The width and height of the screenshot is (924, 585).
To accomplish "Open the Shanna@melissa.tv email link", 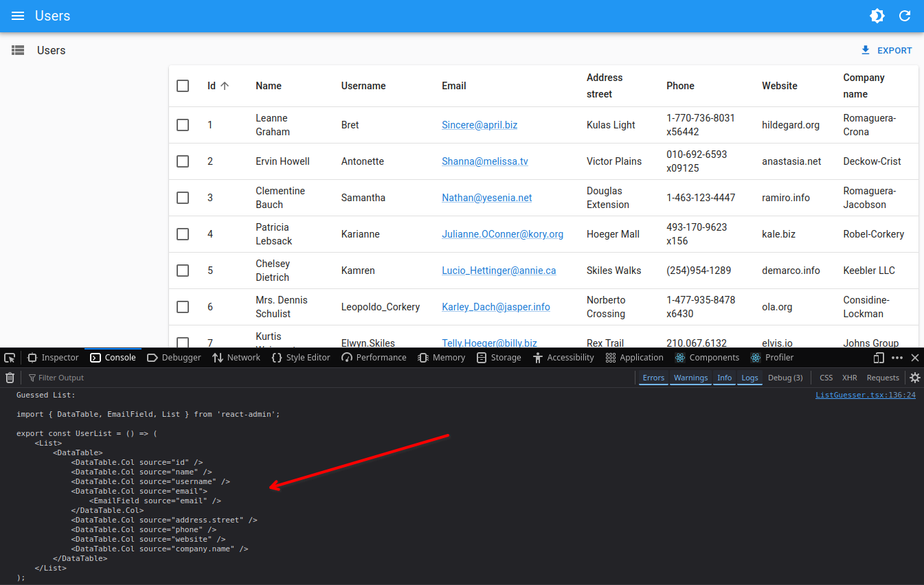I will click(x=485, y=161).
